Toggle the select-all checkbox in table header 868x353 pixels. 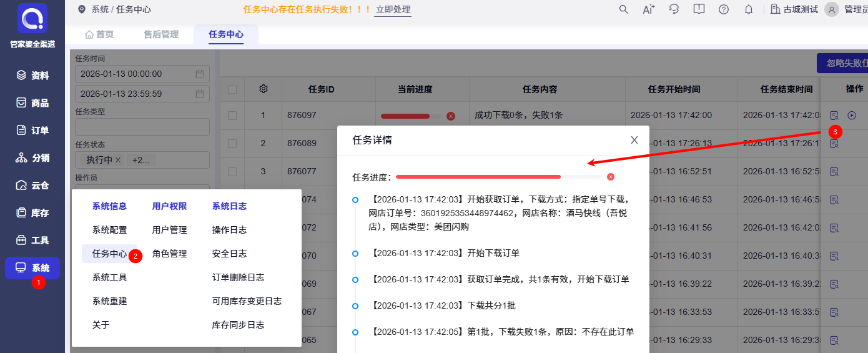pyautogui.click(x=232, y=89)
